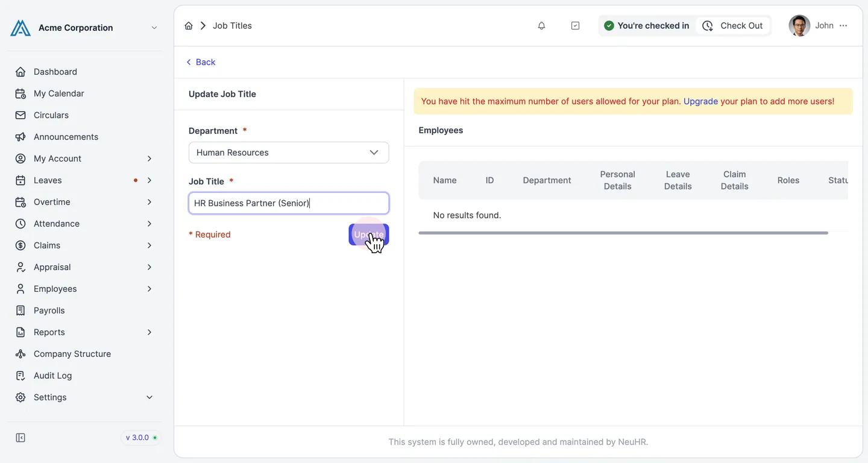The height and width of the screenshot is (463, 868).
Task: Expand the Claims submenu chevron
Action: [x=149, y=245]
